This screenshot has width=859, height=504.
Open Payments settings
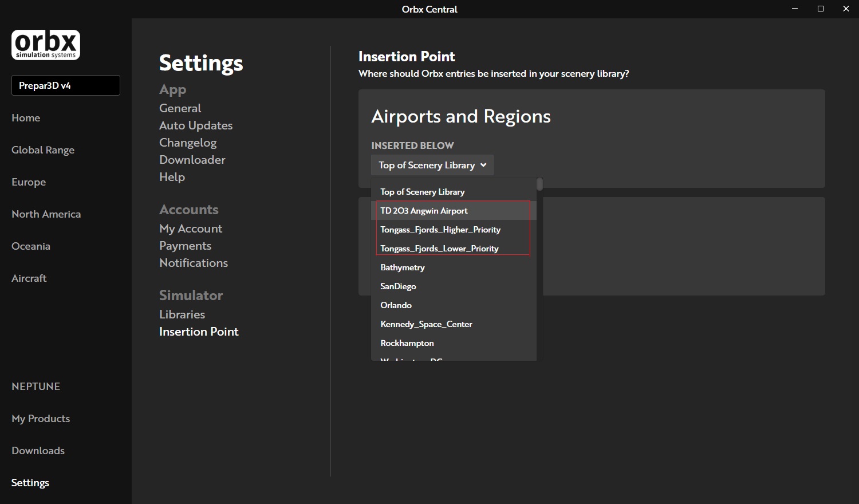pos(186,245)
